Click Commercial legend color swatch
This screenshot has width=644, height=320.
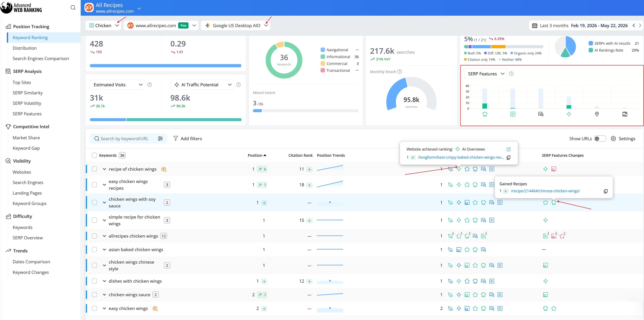point(323,63)
